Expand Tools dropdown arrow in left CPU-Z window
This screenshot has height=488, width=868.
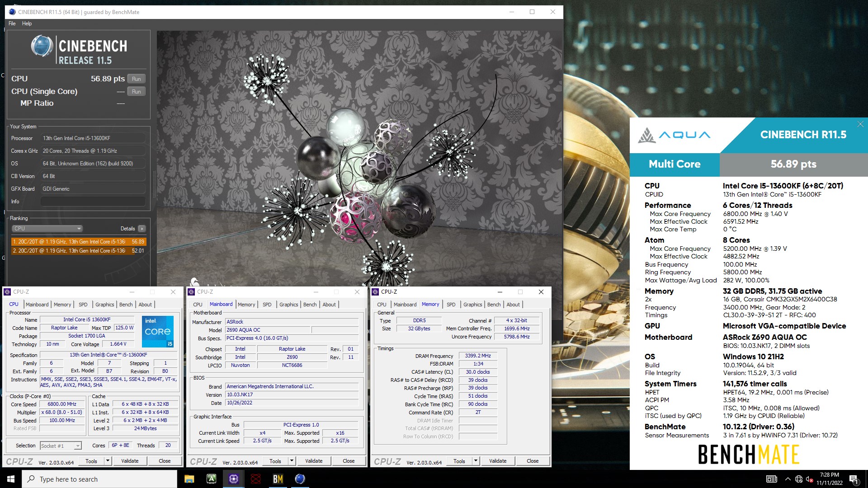tap(108, 461)
